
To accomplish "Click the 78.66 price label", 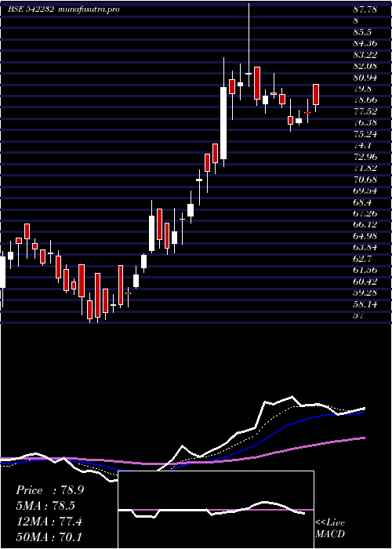I will [365, 100].
